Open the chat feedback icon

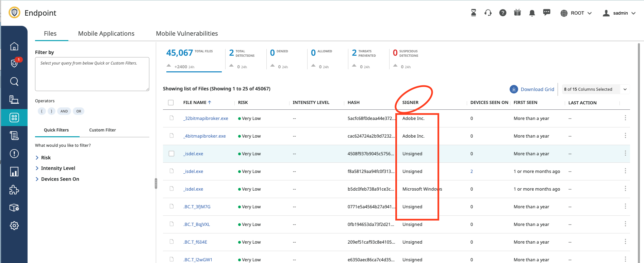coord(547,13)
